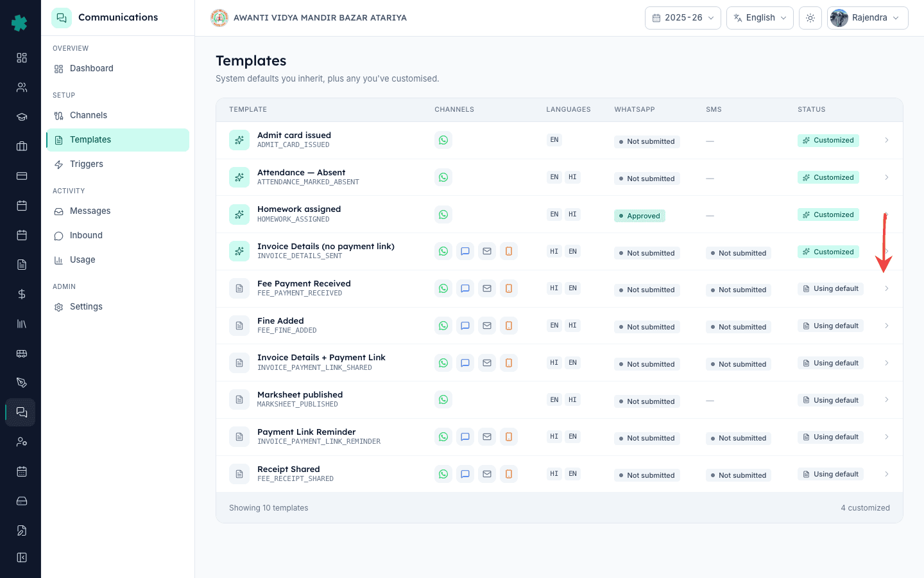
Task: Open the 2025-26 academic year dropdown
Action: (683, 18)
